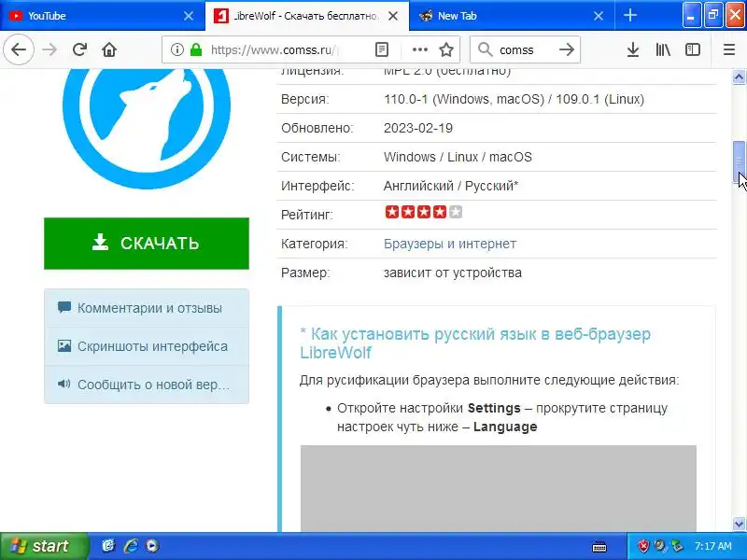The image size is (747, 560).
Task: Click the search box containing comss
Action: point(526,49)
